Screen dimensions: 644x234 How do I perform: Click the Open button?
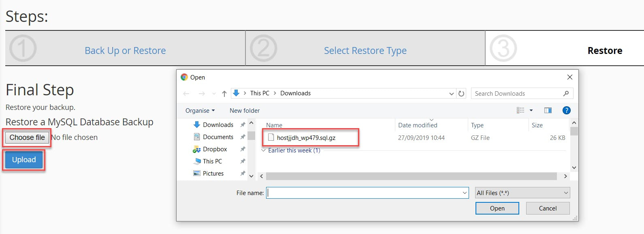click(497, 208)
